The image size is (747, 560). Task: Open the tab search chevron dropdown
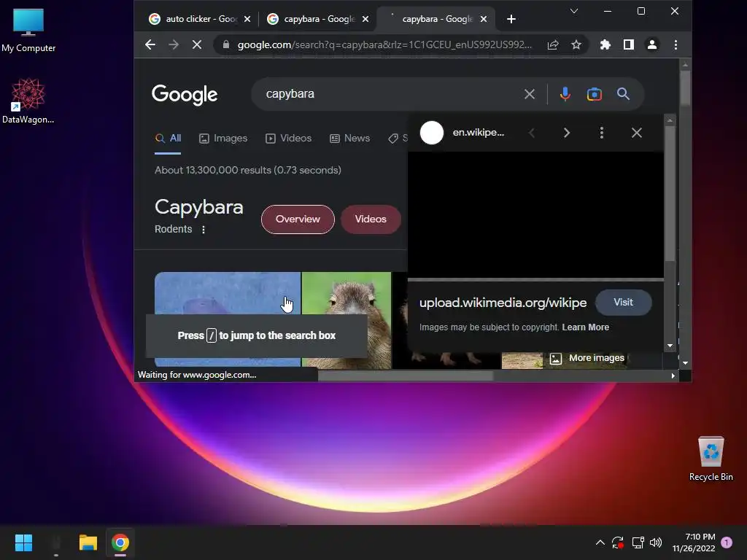574,11
